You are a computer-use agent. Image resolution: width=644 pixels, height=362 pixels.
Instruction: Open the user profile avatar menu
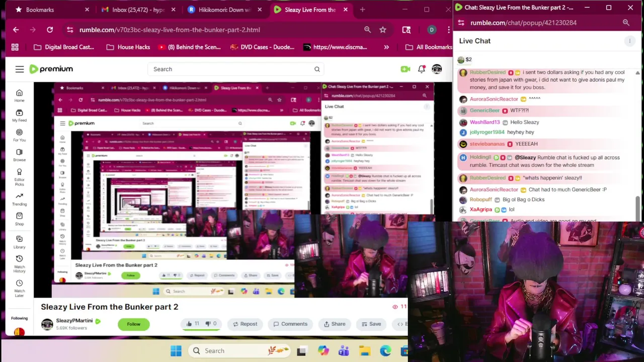click(437, 69)
